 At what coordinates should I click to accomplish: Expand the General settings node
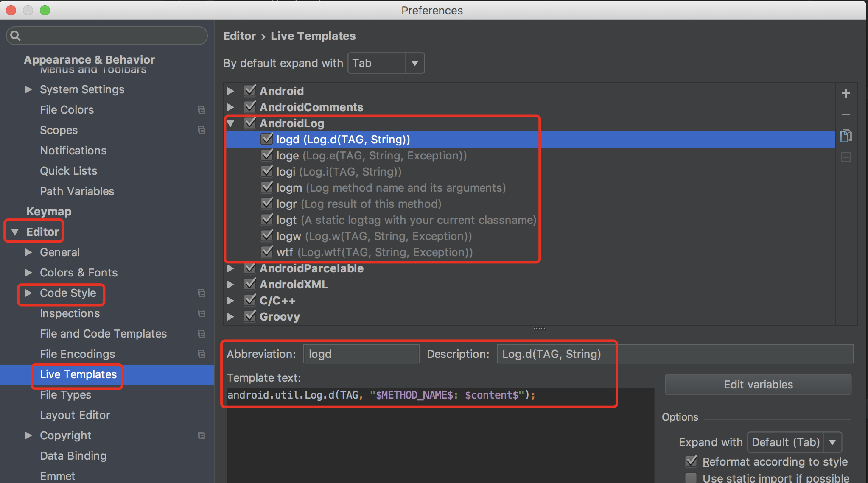click(28, 252)
